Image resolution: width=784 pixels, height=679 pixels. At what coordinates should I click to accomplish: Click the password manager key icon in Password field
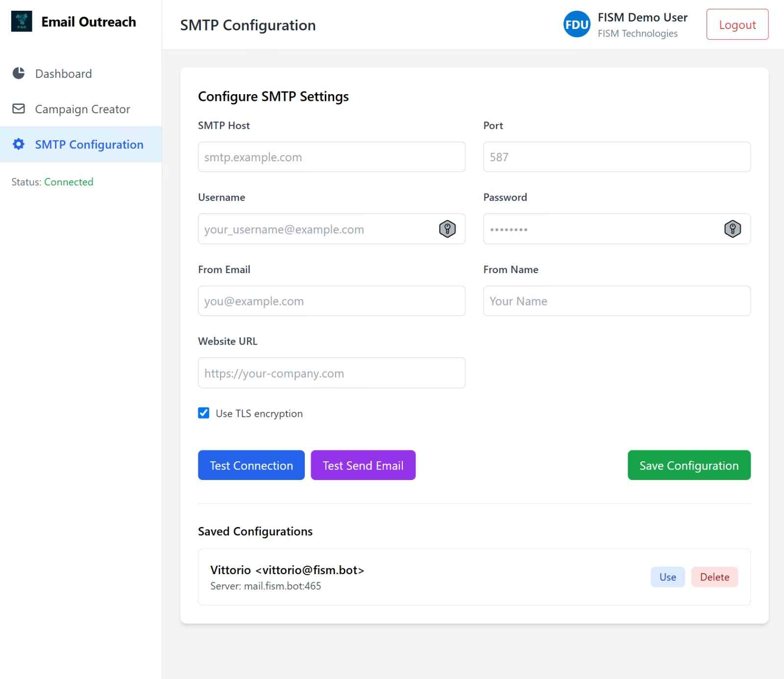click(732, 229)
